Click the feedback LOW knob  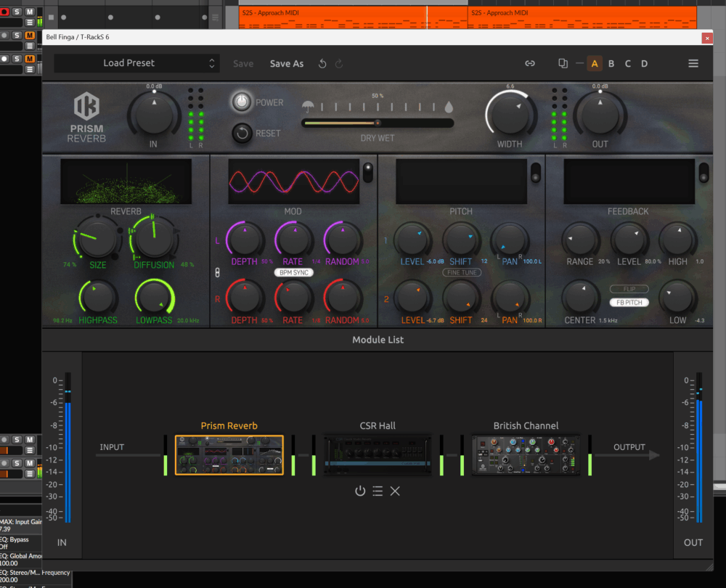678,298
